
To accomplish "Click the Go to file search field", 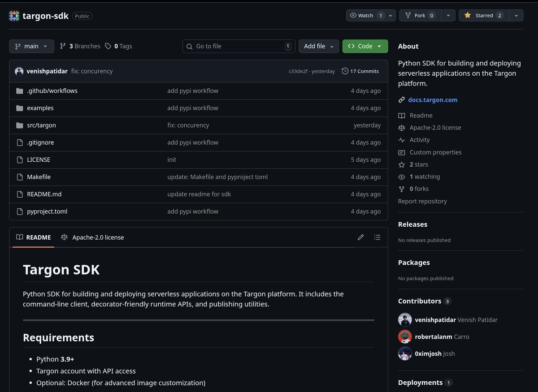I will [x=238, y=46].
